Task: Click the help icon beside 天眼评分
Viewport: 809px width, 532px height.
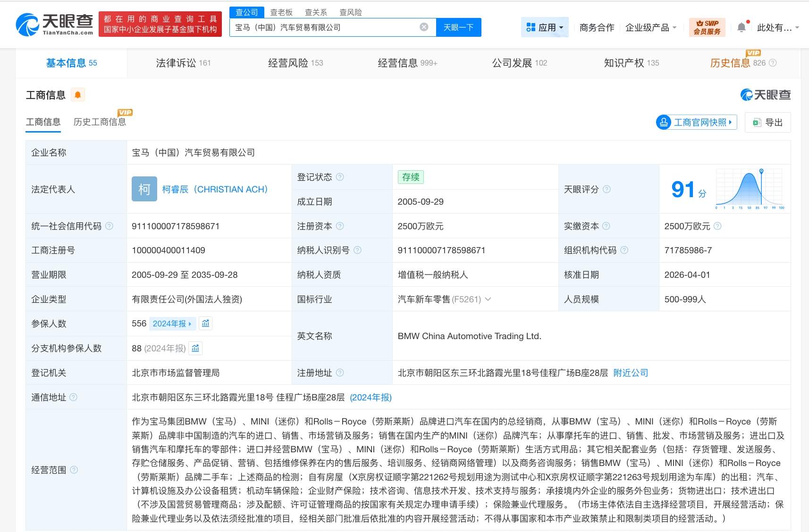Action: click(607, 189)
